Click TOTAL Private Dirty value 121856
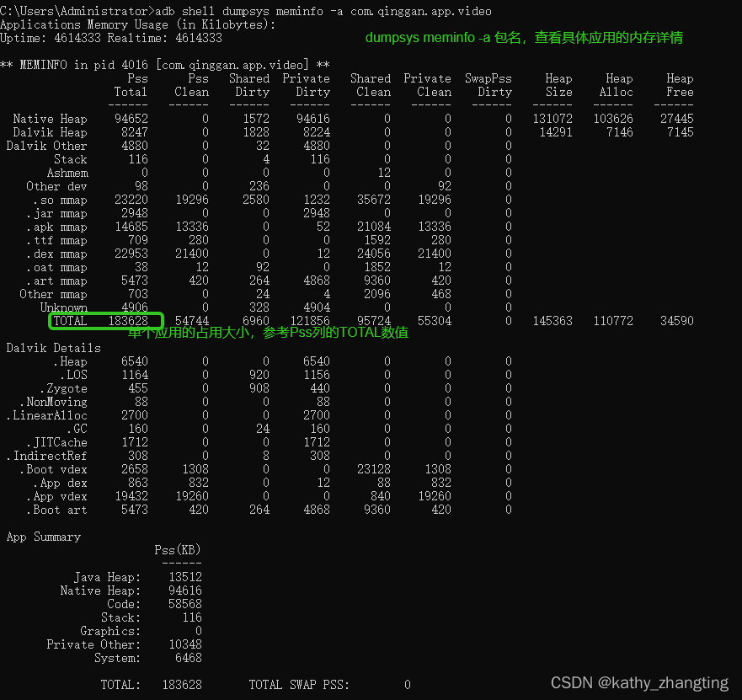The width and height of the screenshot is (742, 700). click(x=310, y=321)
